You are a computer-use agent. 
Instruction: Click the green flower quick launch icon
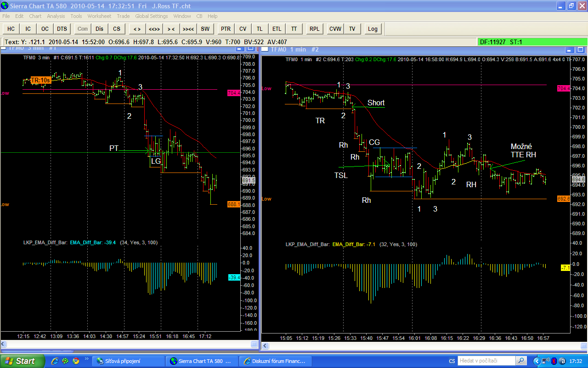point(66,361)
